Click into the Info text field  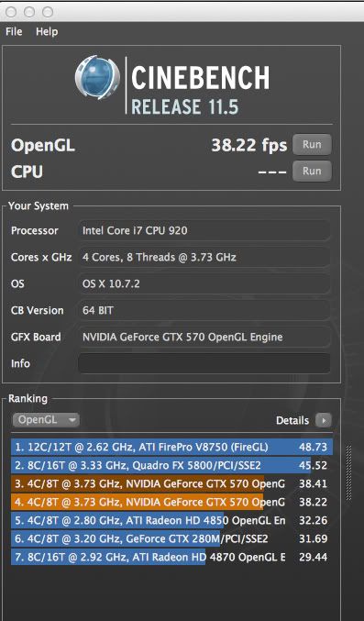(x=204, y=363)
